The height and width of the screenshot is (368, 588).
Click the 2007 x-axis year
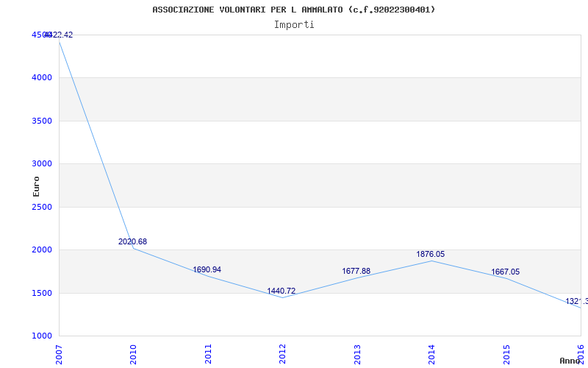pos(59,354)
